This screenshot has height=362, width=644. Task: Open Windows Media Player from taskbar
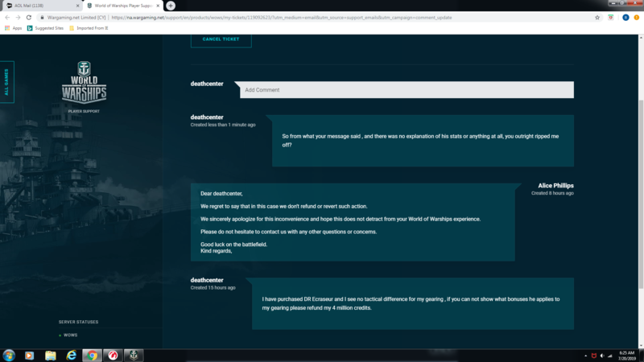click(x=29, y=356)
